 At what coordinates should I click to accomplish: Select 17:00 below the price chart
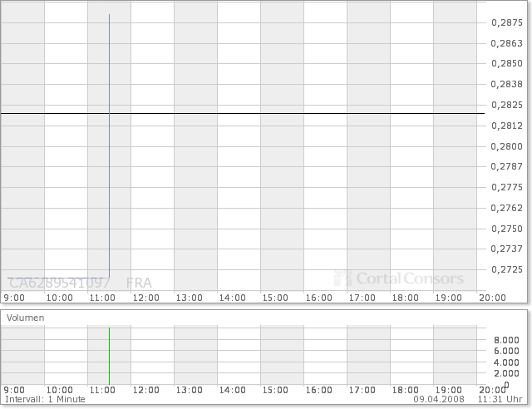pos(362,298)
